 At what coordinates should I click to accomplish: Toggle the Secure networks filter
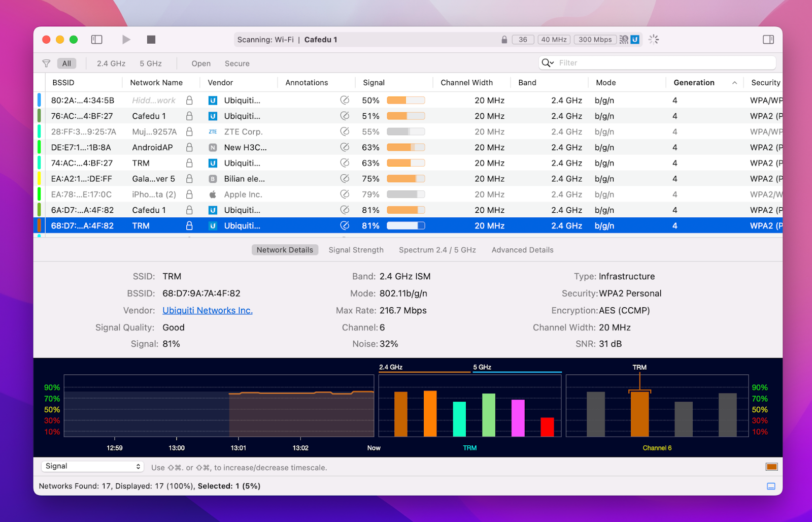(237, 63)
